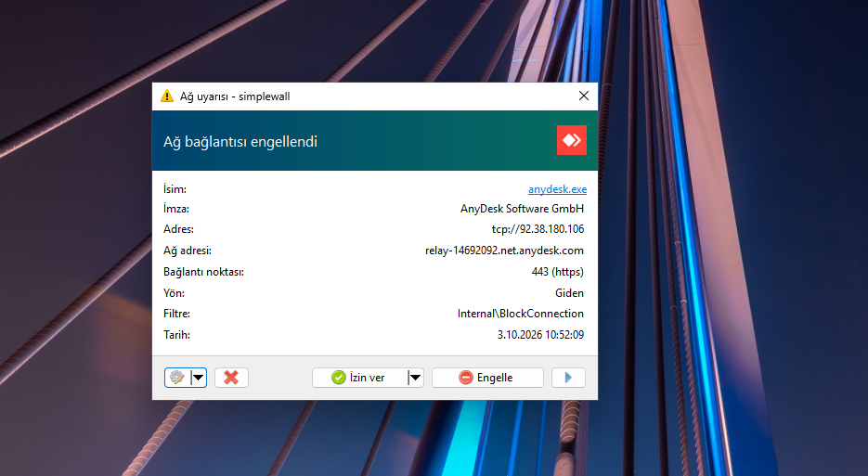Open the anydesk.exe link
This screenshot has width=868, height=476.
tap(557, 189)
